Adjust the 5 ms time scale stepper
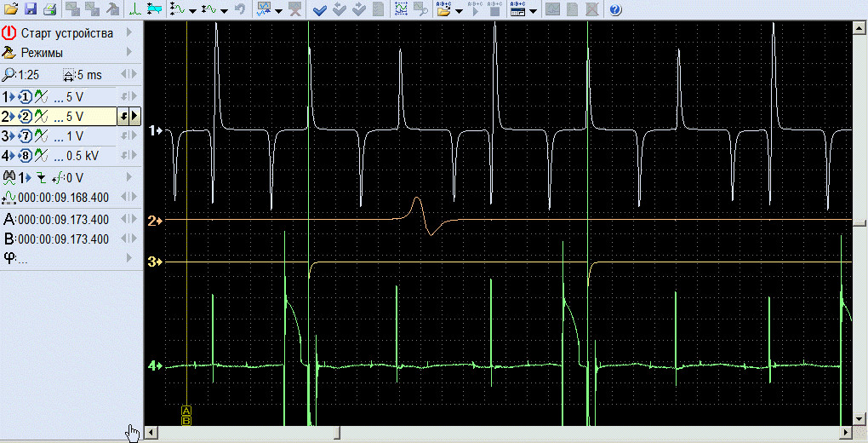The height and width of the screenshot is (443, 868). pos(128,74)
